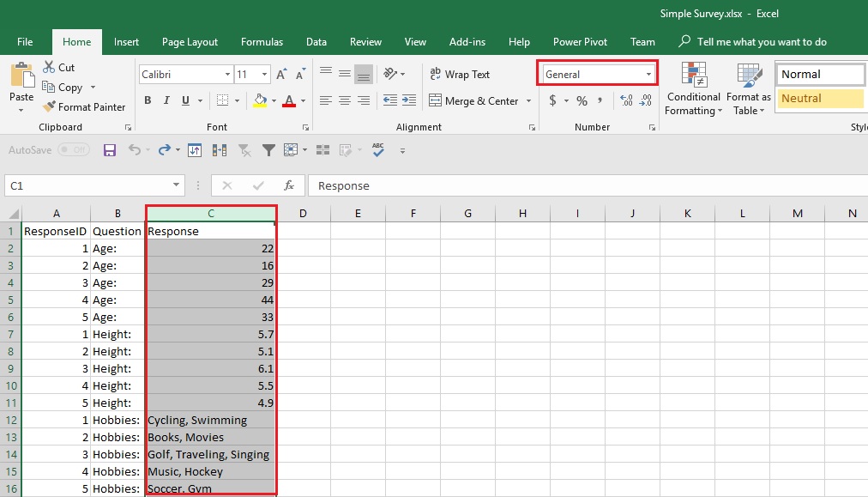The height and width of the screenshot is (497, 868).
Task: Apply the yellow fill color
Action: coord(260,100)
